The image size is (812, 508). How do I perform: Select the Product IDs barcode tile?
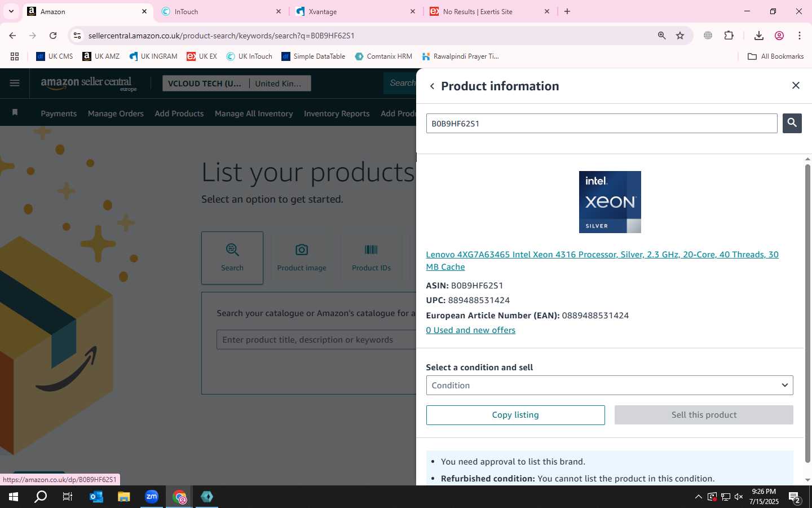371,258
